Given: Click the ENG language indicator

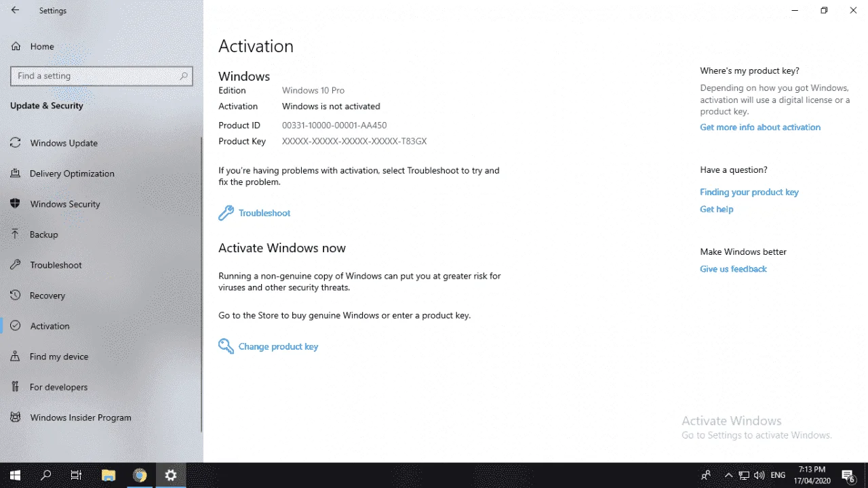Looking at the screenshot, I should (778, 475).
